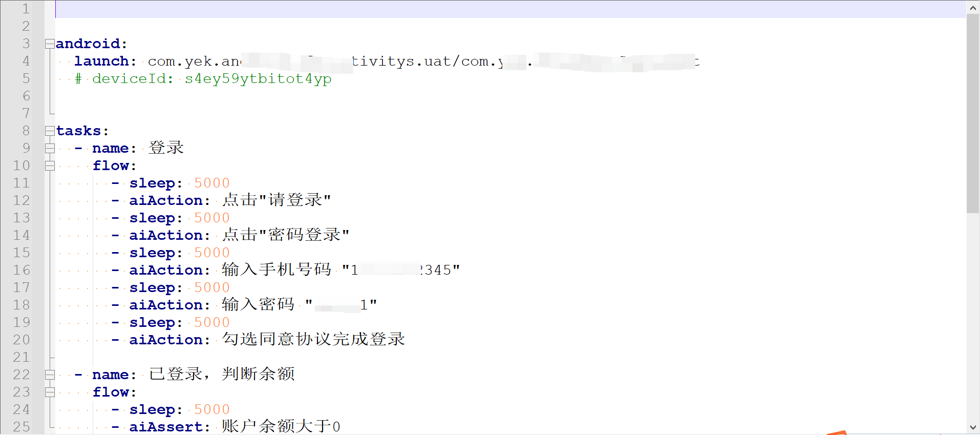Place cursor on the launch key
Viewport: 980px width, 435px height.
(101, 61)
